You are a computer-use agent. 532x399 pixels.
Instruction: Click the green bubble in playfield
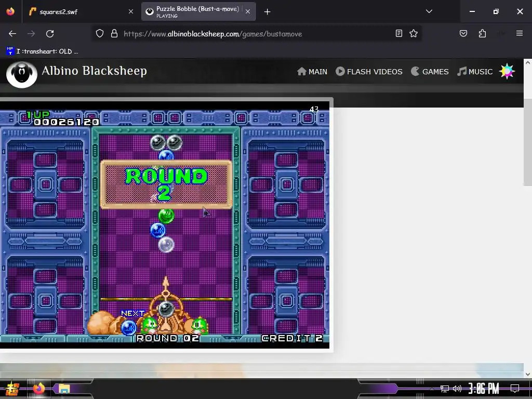(x=166, y=216)
